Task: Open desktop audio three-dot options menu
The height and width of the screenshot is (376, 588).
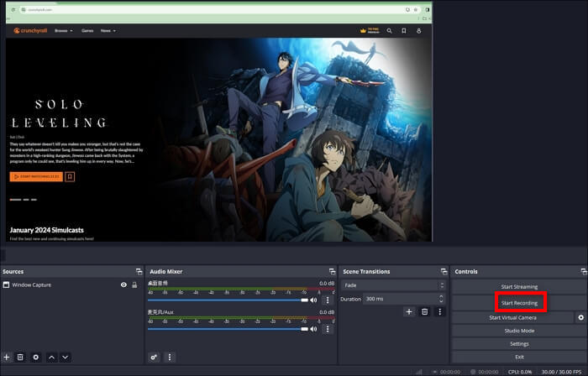Action: 328,300
